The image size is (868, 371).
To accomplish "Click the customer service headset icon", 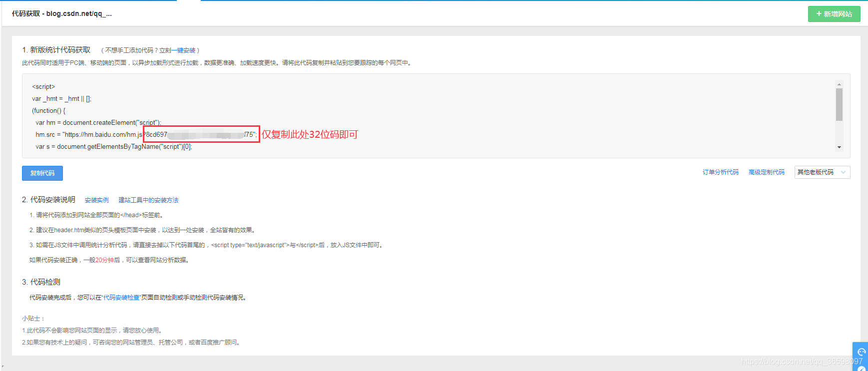I will tap(862, 352).
